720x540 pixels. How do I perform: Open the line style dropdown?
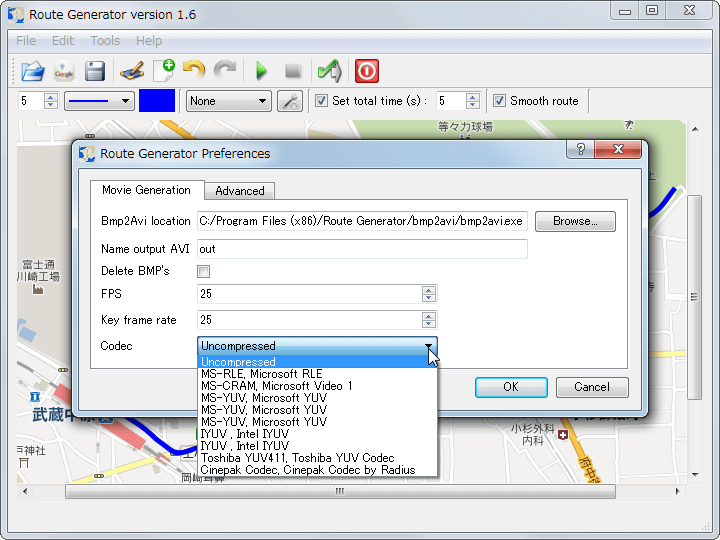(100, 101)
